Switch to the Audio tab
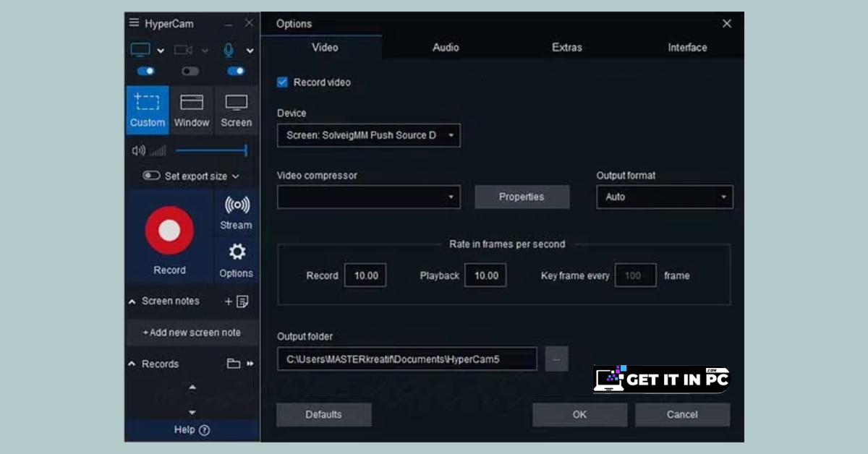This screenshot has width=868, height=454. pos(446,47)
